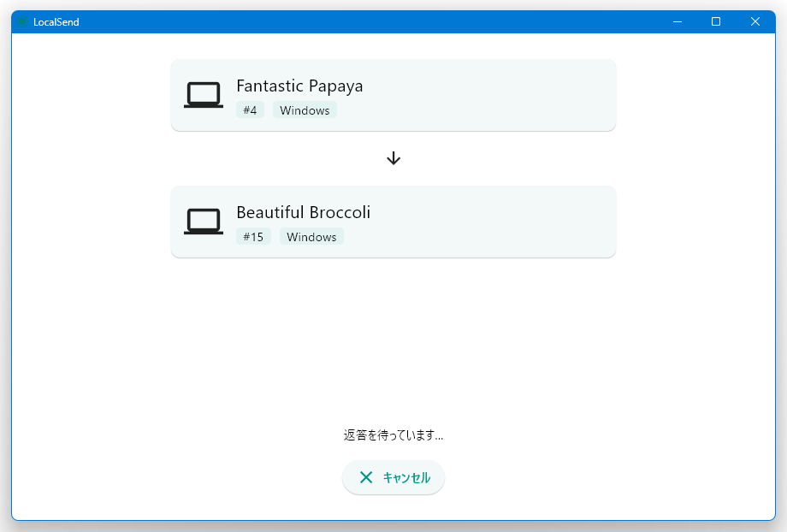787x532 pixels.
Task: Select the Fantastic Papaya device name
Action: click(x=299, y=86)
